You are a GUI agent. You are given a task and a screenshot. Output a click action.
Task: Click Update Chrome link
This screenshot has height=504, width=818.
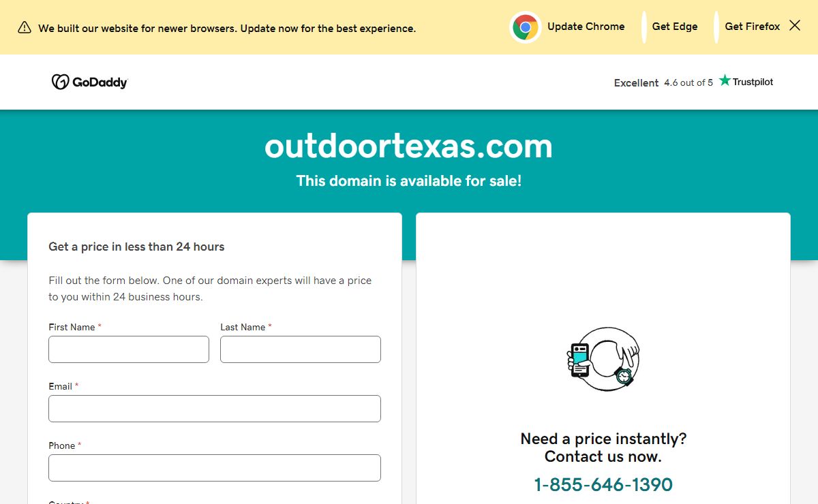coord(586,27)
